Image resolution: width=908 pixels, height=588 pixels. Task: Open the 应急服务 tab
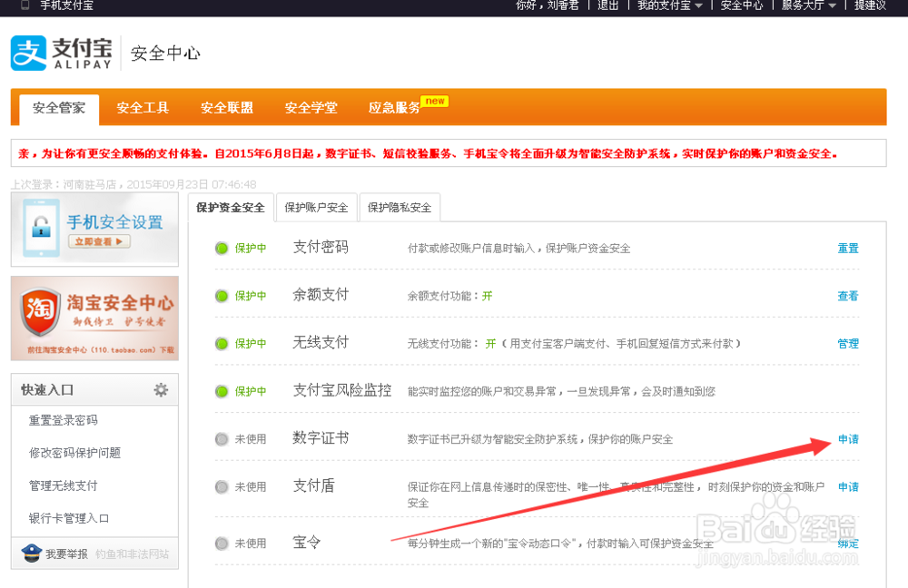click(394, 108)
